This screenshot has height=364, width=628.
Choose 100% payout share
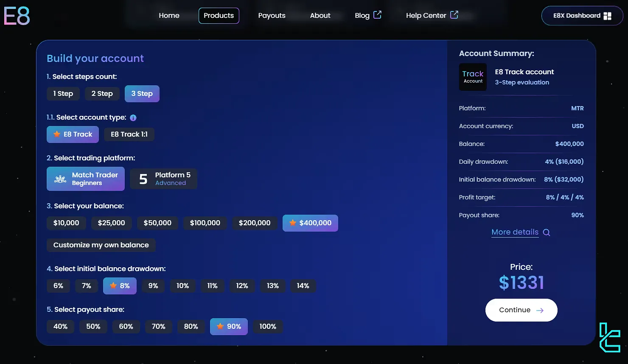tap(268, 327)
